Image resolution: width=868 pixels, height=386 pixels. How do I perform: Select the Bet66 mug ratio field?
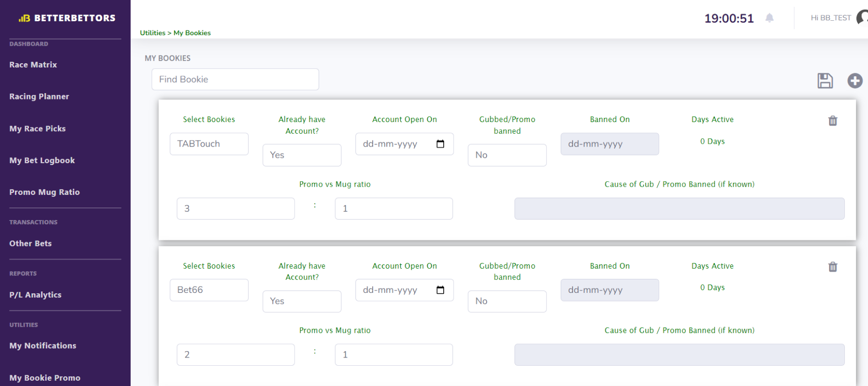point(393,355)
